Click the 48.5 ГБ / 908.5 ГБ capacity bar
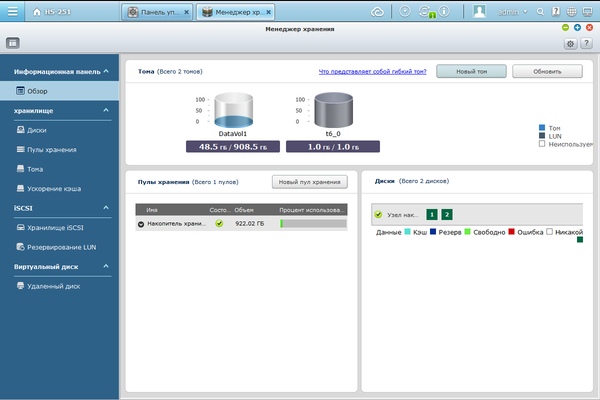This screenshot has height=400, width=600. (233, 147)
